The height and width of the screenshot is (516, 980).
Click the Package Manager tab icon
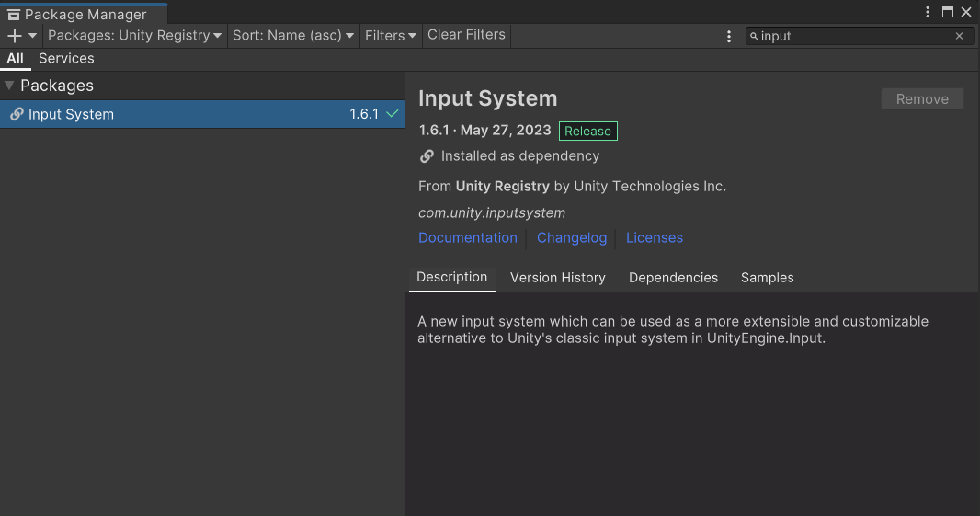(13, 15)
